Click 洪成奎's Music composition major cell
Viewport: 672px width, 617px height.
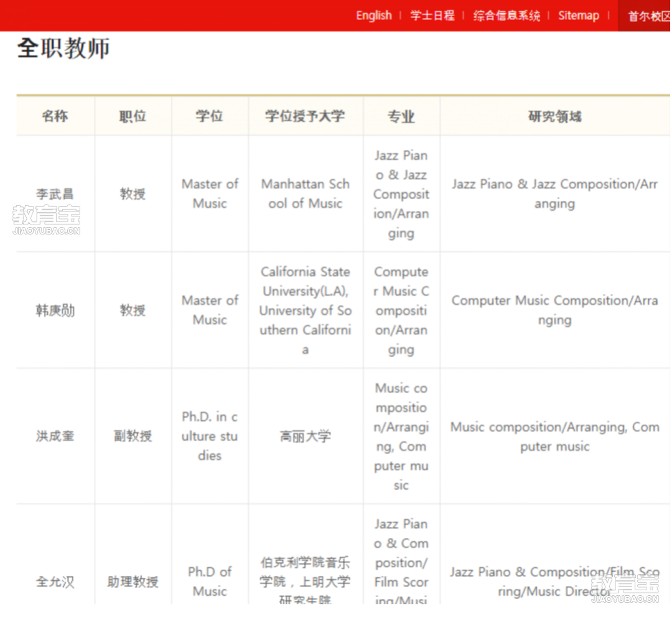click(401, 437)
